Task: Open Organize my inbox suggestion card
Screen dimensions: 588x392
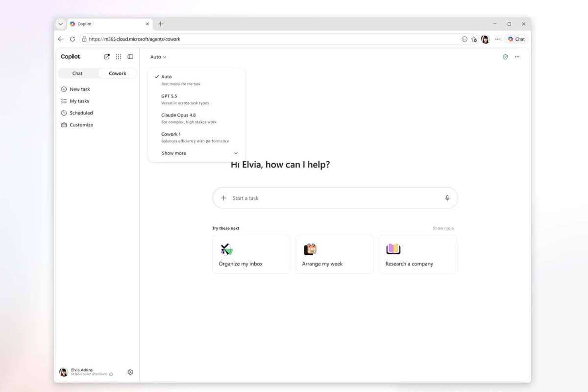Action: [251, 254]
